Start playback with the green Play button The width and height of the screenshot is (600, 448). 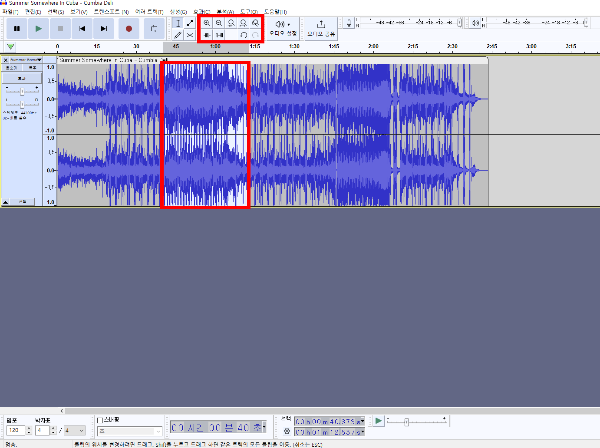[38, 28]
